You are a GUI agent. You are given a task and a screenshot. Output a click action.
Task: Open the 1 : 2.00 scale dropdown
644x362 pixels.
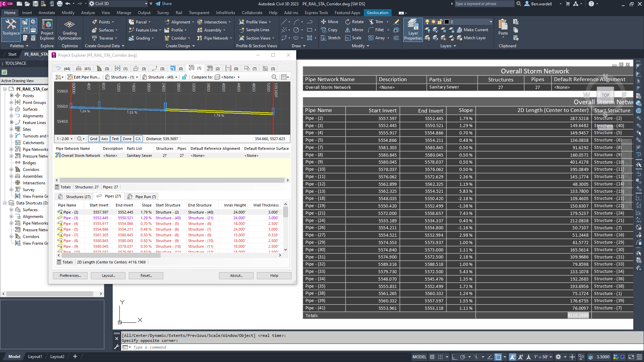(x=65, y=139)
